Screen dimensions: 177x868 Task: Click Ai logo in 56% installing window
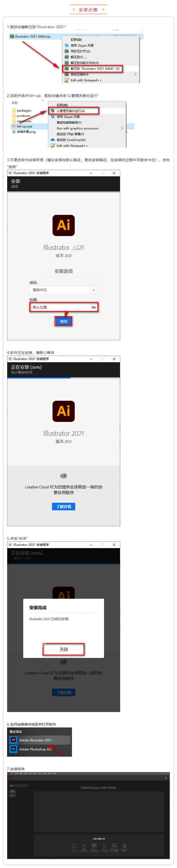click(x=64, y=411)
